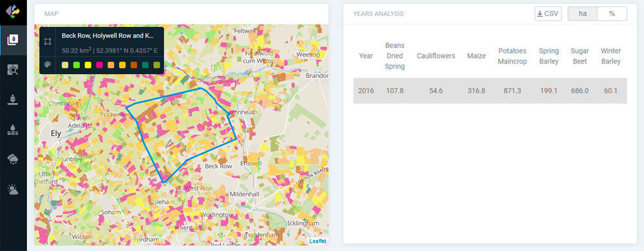644x251 pixels.
Task: Click the 686.0 sugar beet value
Action: 580,91
